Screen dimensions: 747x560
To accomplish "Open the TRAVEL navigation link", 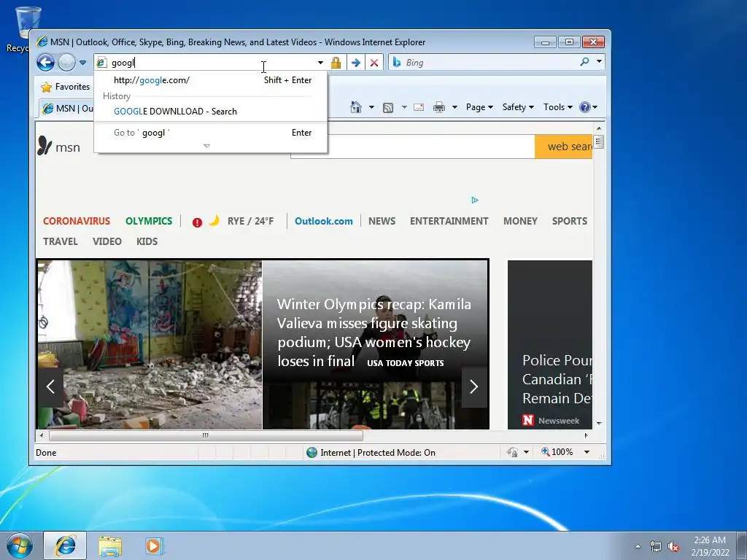I will coord(60,242).
